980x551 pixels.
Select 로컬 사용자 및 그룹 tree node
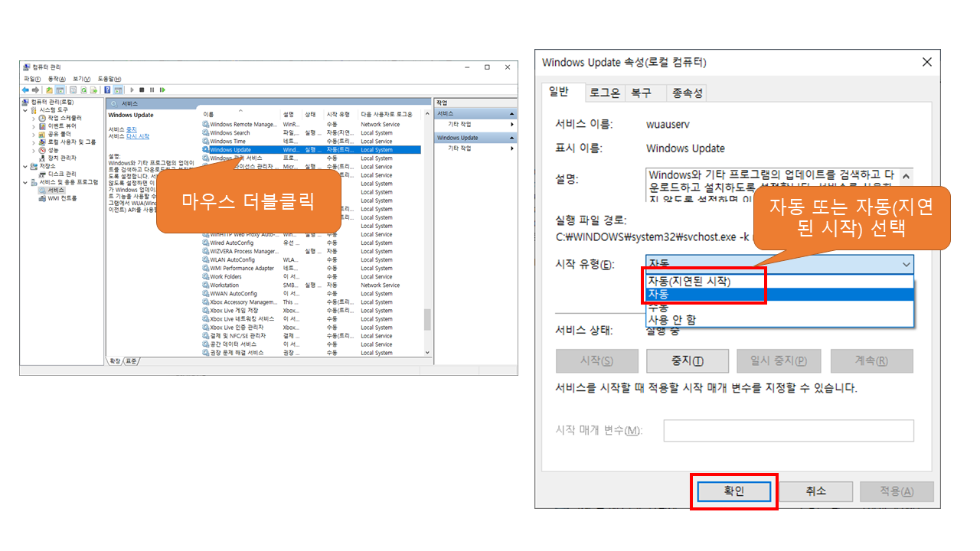[x=72, y=142]
